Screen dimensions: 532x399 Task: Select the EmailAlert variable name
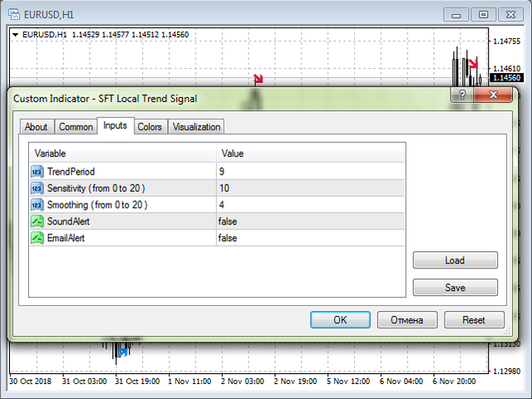[x=66, y=239]
